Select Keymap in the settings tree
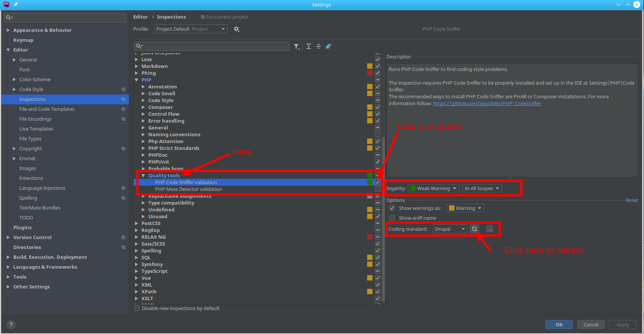The height and width of the screenshot is (334, 644). click(23, 40)
